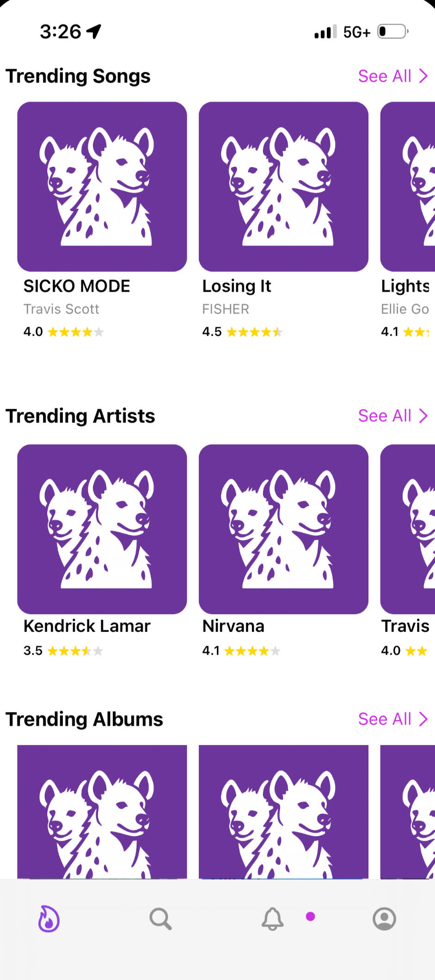The width and height of the screenshot is (435, 980).
Task: Tap the Losing It star rating
Action: pos(254,332)
